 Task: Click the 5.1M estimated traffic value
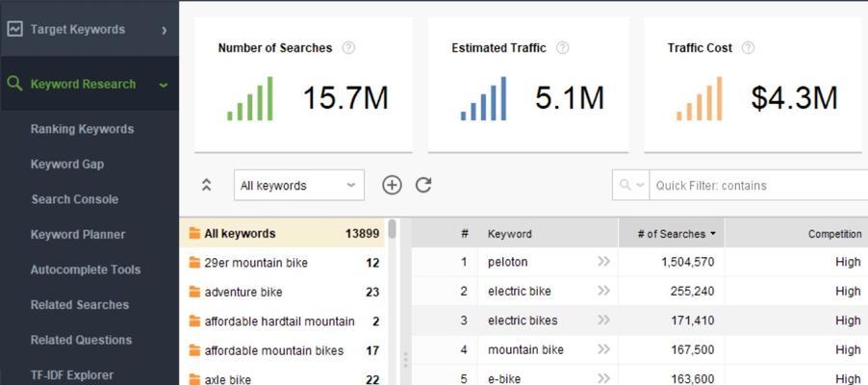(x=569, y=98)
